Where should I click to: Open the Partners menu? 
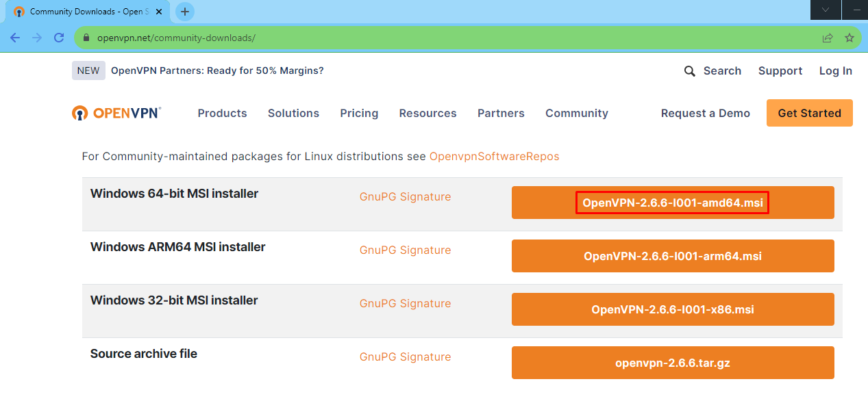tap(501, 114)
